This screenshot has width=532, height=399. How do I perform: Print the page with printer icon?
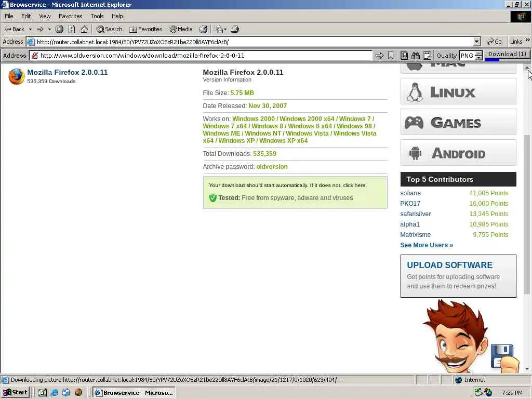pyautogui.click(x=235, y=29)
